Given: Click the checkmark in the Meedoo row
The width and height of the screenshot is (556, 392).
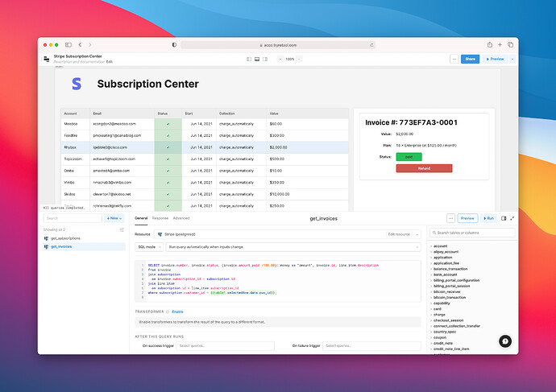Looking at the screenshot, I should point(168,124).
